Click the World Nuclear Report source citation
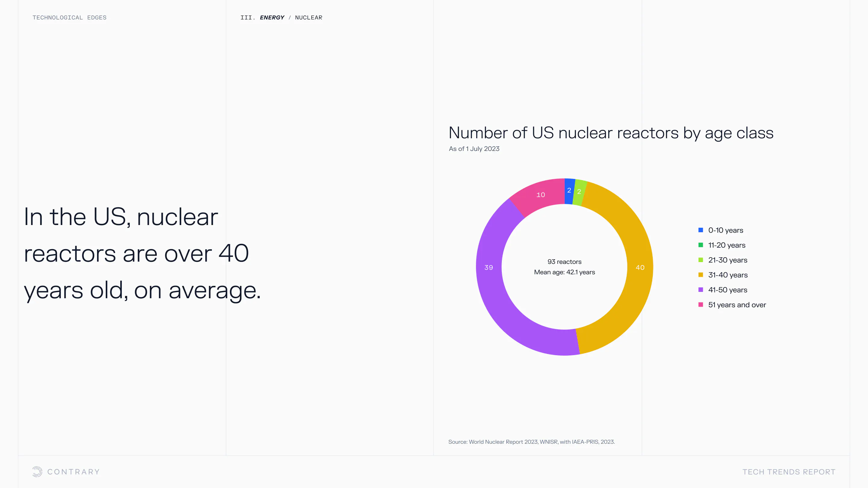 pos(531,442)
